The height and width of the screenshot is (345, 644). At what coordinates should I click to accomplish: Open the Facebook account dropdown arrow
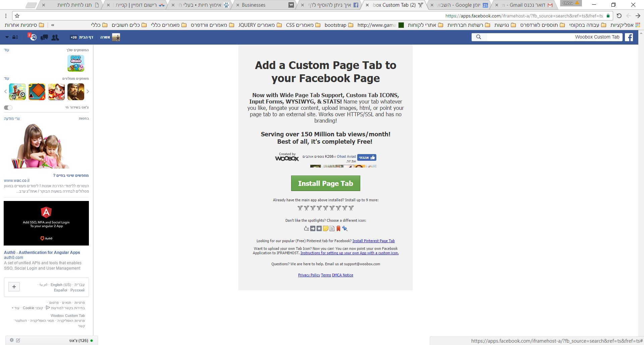click(7, 37)
